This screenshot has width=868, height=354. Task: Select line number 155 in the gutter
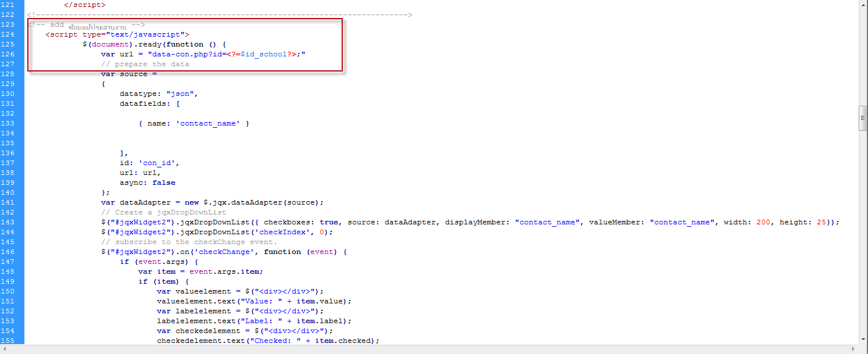(x=8, y=341)
